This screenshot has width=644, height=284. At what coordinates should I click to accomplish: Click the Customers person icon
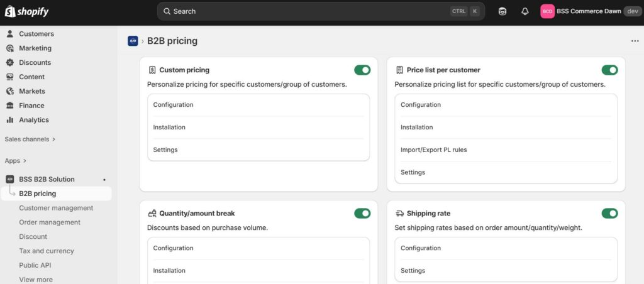10,34
